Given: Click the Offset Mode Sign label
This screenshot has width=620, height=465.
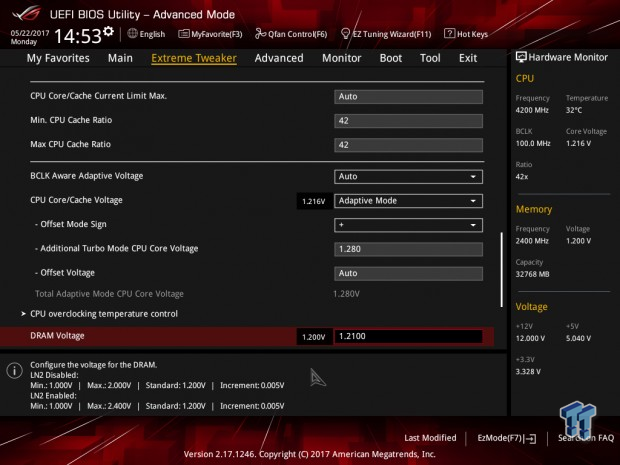Looking at the screenshot, I should (71, 224).
